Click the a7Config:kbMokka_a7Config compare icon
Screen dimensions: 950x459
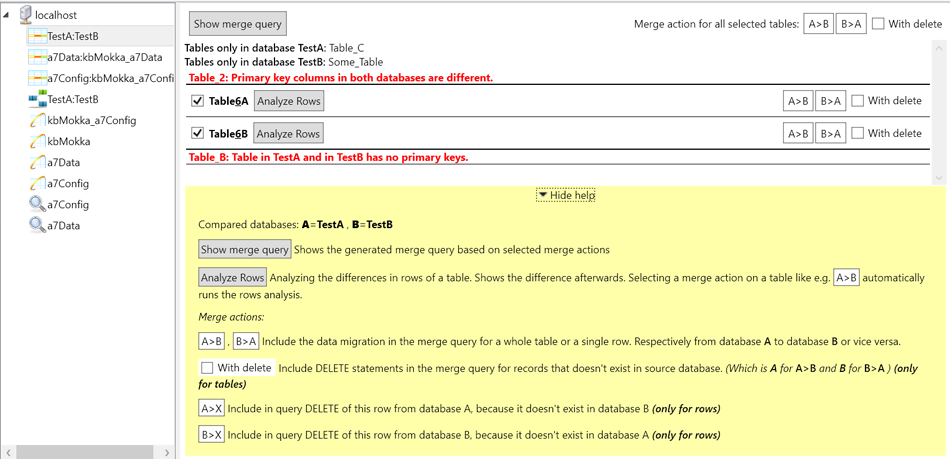coord(37,78)
